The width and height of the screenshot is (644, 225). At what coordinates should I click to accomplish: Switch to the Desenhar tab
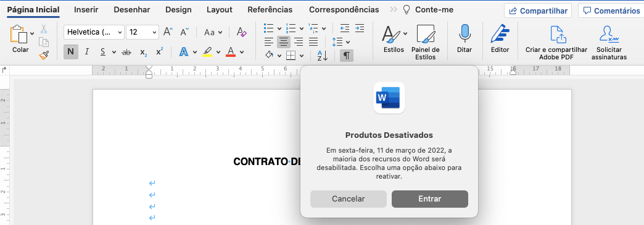point(132,9)
